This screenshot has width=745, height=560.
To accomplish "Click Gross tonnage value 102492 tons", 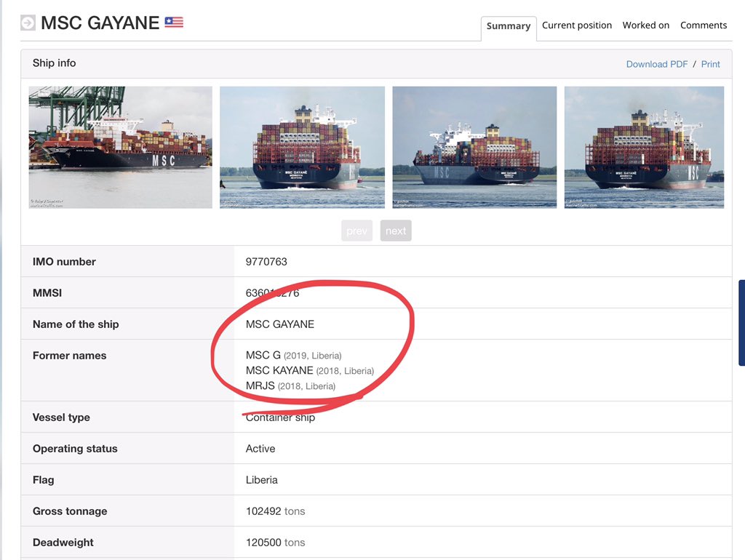I will [x=275, y=511].
